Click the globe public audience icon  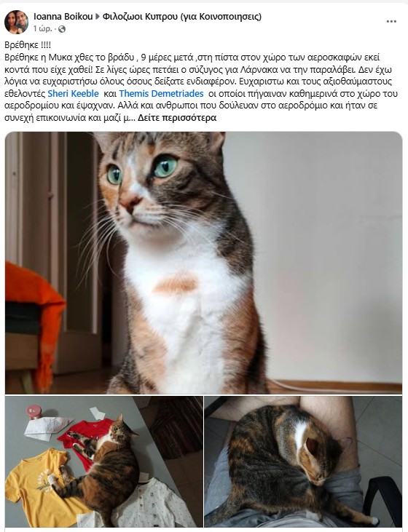(62, 29)
